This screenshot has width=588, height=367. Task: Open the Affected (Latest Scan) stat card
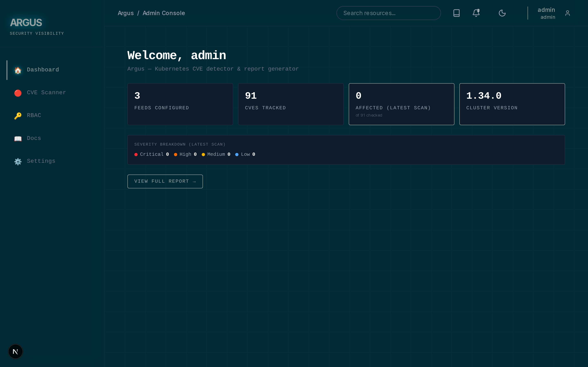pos(401,104)
